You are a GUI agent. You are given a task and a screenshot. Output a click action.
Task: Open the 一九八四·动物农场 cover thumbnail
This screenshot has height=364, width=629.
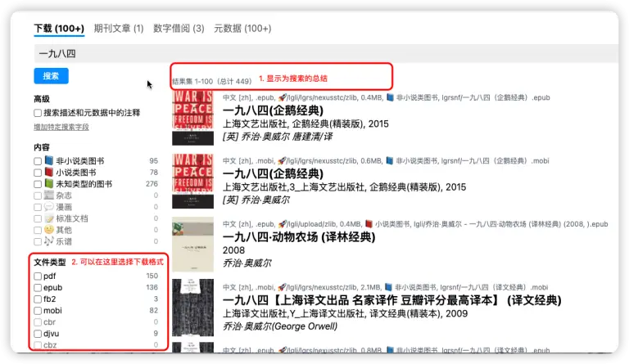(193, 245)
